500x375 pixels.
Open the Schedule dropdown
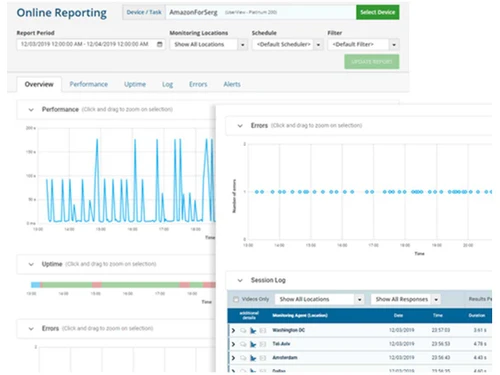pos(288,44)
